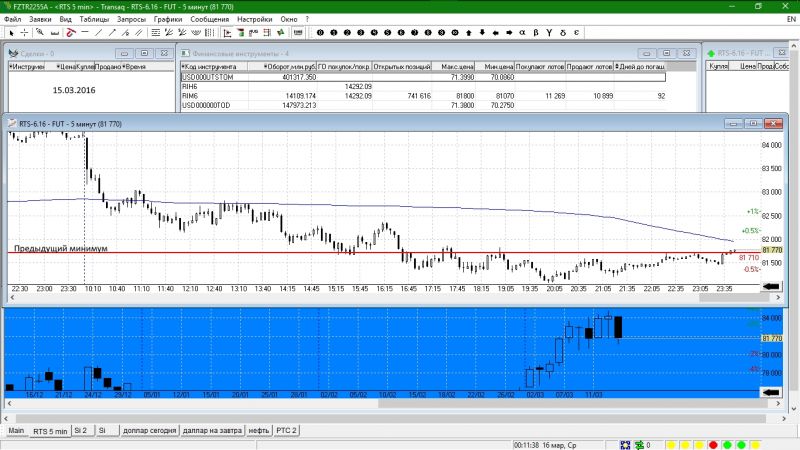This screenshot has width=800, height=450.
Task: Click black arrow button on 5-minute chart
Action: (x=771, y=287)
